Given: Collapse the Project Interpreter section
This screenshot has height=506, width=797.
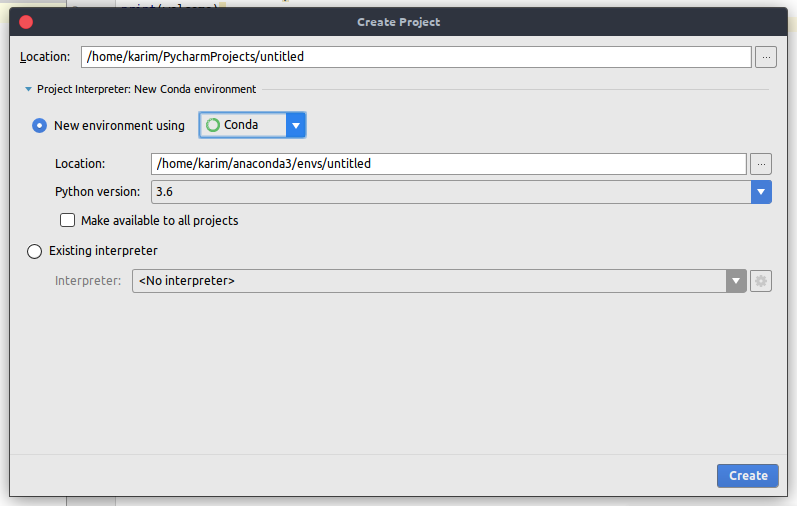Looking at the screenshot, I should pyautogui.click(x=28, y=89).
